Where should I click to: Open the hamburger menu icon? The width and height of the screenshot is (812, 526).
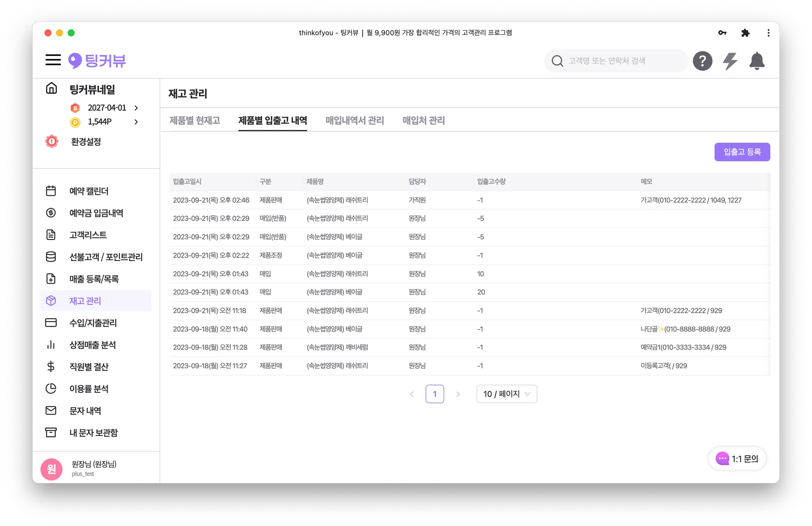click(53, 60)
